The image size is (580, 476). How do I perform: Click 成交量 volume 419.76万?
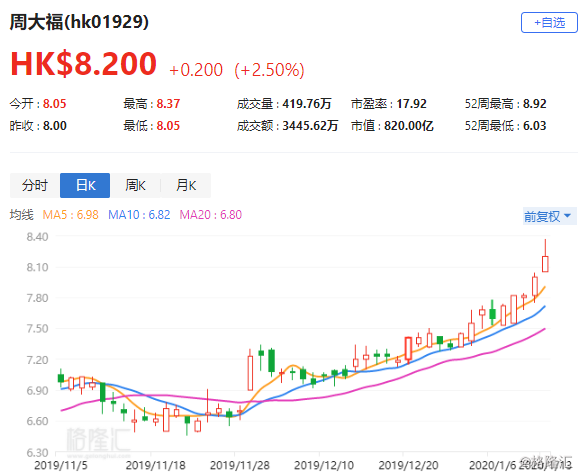point(307,104)
